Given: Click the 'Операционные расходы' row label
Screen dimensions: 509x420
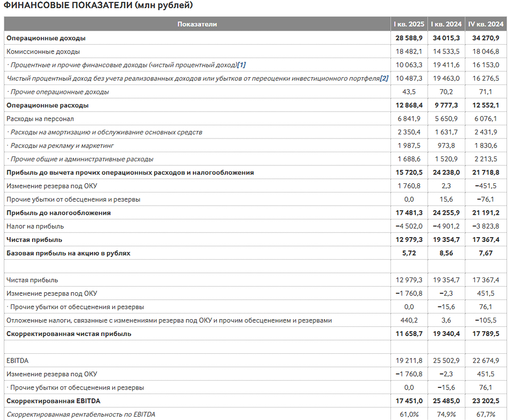Looking at the screenshot, I should coord(47,105).
